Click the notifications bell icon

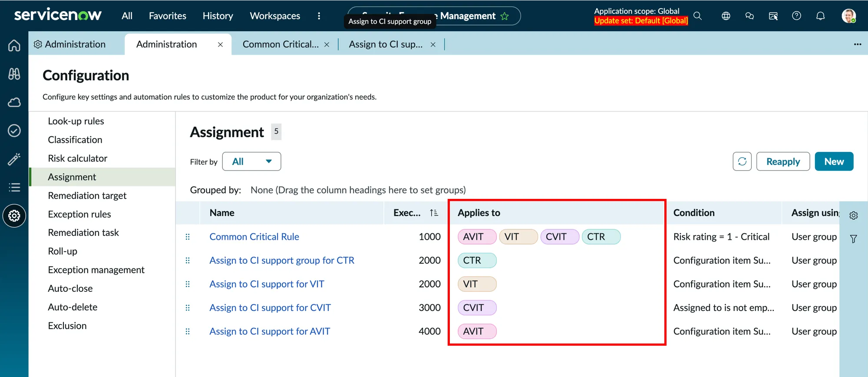point(820,16)
